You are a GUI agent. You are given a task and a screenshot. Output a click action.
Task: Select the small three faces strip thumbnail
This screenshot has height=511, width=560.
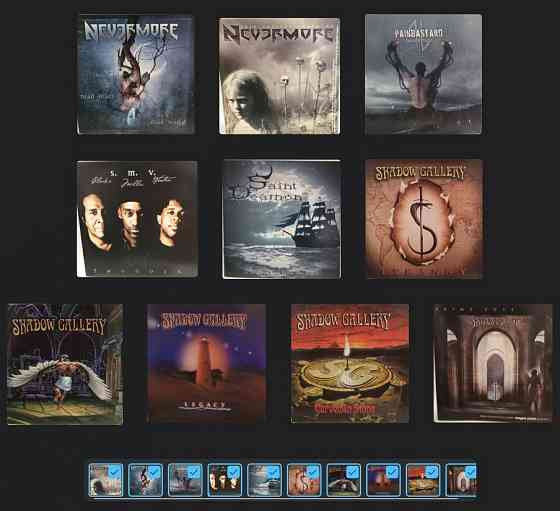(225, 480)
